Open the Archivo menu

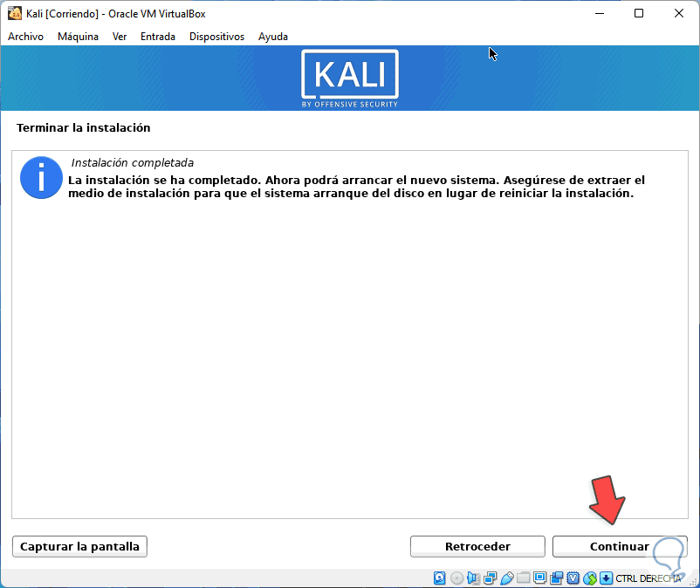[25, 37]
